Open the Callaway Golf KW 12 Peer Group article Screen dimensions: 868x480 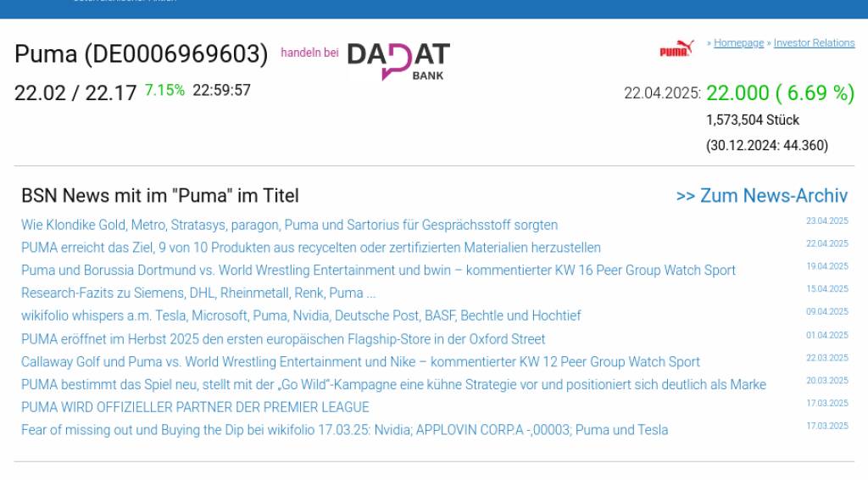(x=360, y=362)
